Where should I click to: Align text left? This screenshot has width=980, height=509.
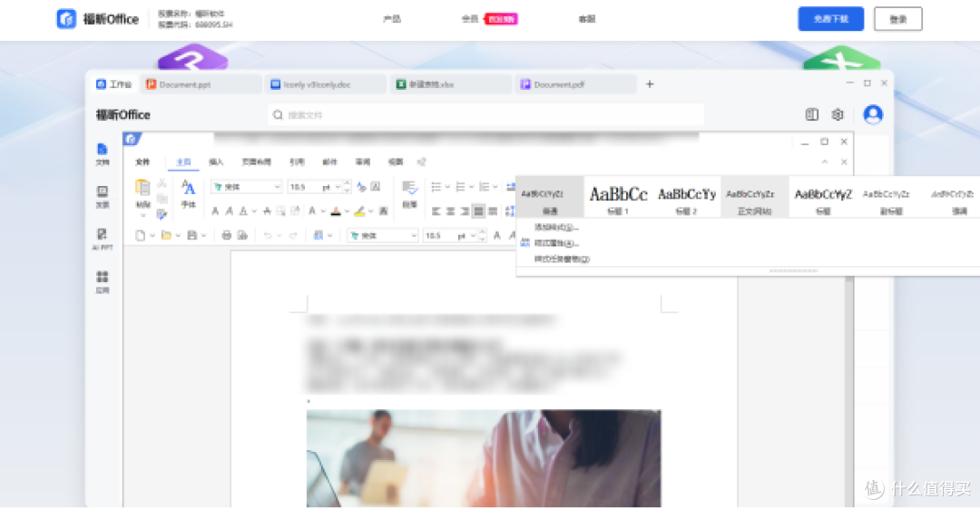click(x=436, y=211)
